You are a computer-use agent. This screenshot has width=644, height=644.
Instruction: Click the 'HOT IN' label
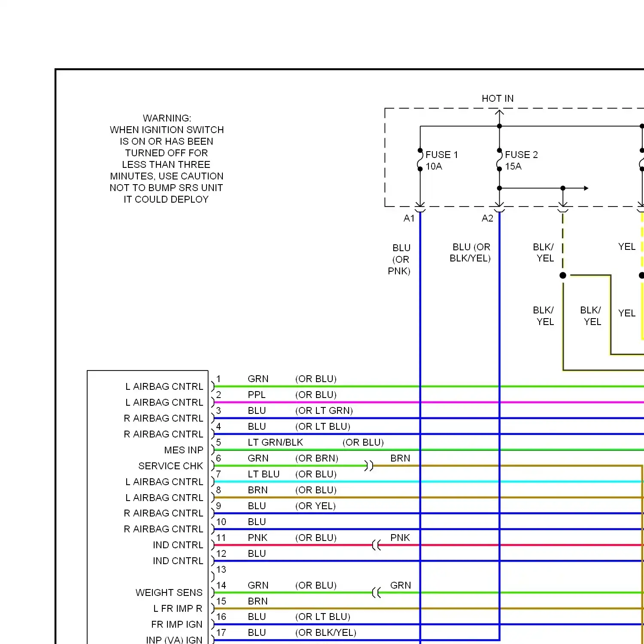pyautogui.click(x=498, y=98)
